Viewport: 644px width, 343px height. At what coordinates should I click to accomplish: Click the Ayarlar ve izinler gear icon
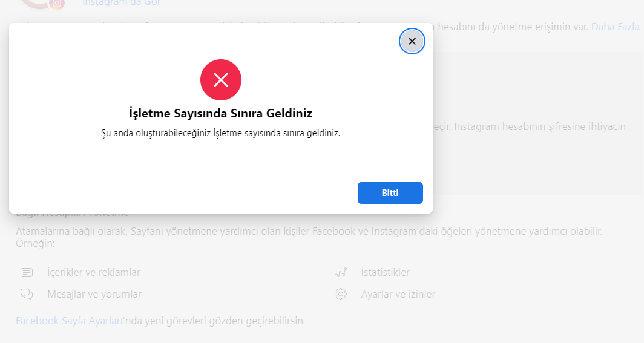(341, 294)
